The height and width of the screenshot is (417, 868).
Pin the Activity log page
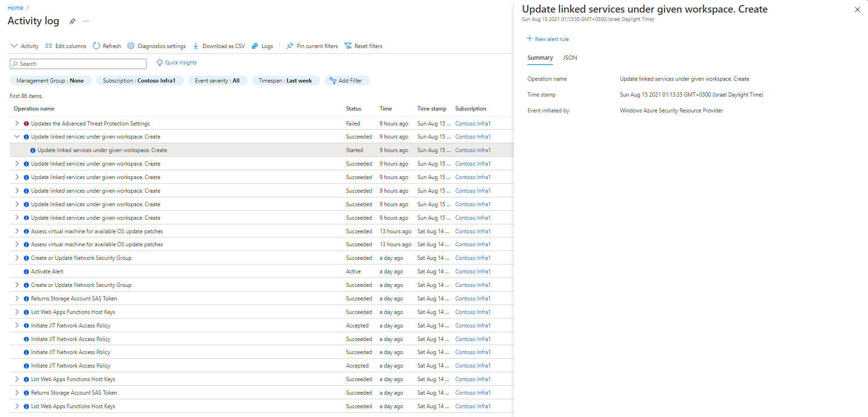tap(72, 21)
